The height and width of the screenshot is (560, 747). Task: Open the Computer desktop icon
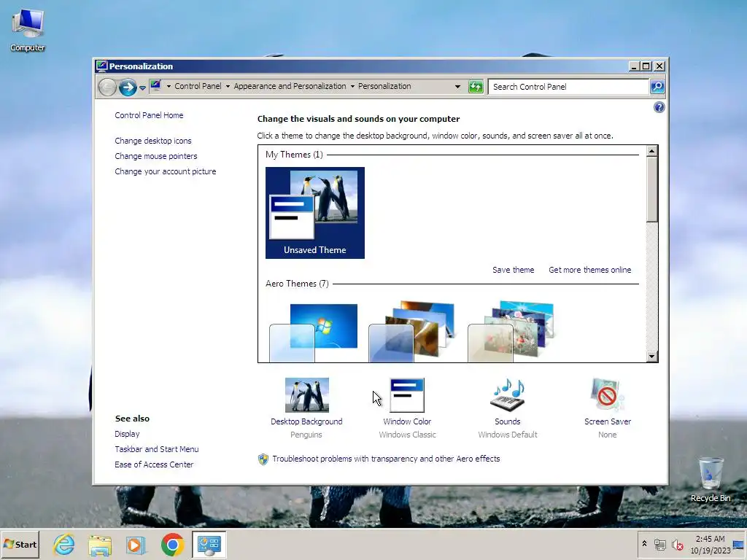[x=28, y=30]
